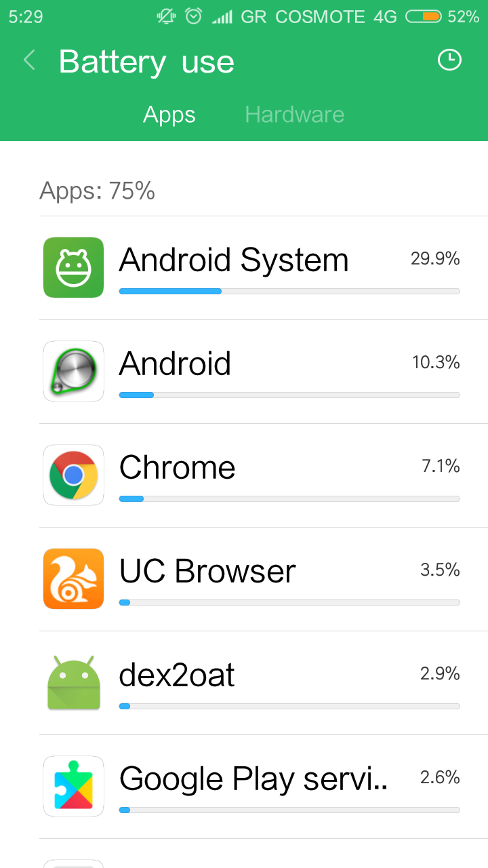Open battery history clock icon
Screen dimensions: 488x868
pyautogui.click(x=449, y=60)
